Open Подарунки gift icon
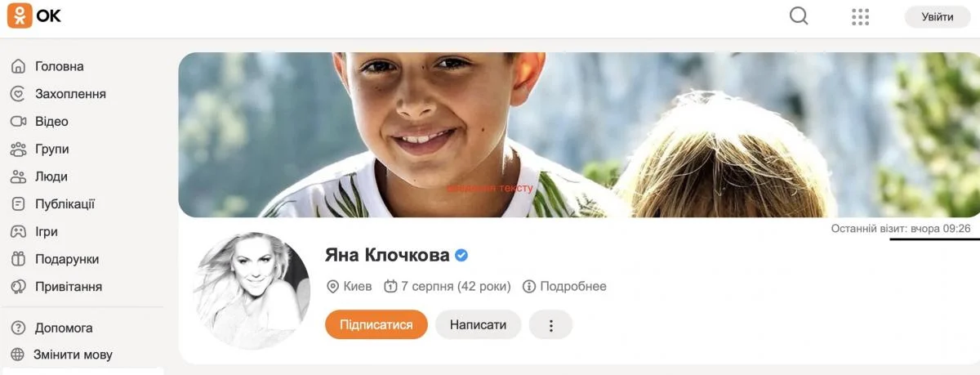Viewport: 980px width, 375px height. [x=18, y=259]
